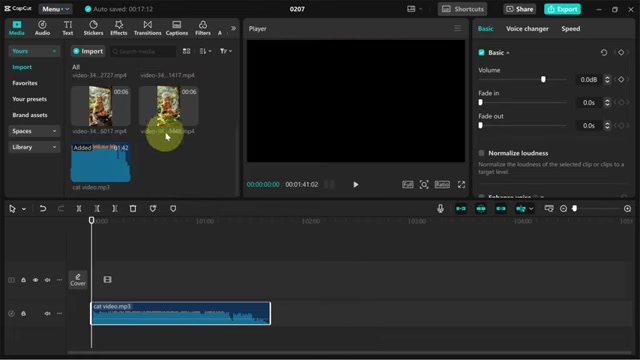Open the Captions panel
The width and height of the screenshot is (640, 360).
[x=177, y=28]
